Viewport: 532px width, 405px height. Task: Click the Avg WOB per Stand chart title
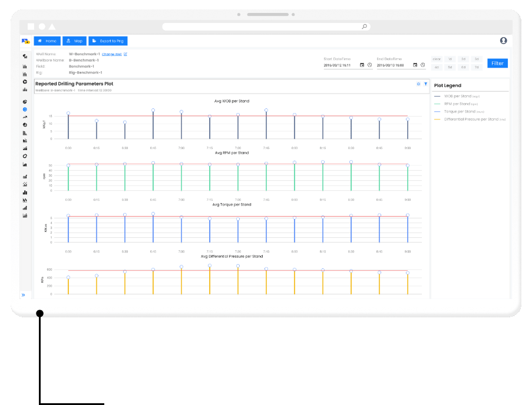point(232,101)
